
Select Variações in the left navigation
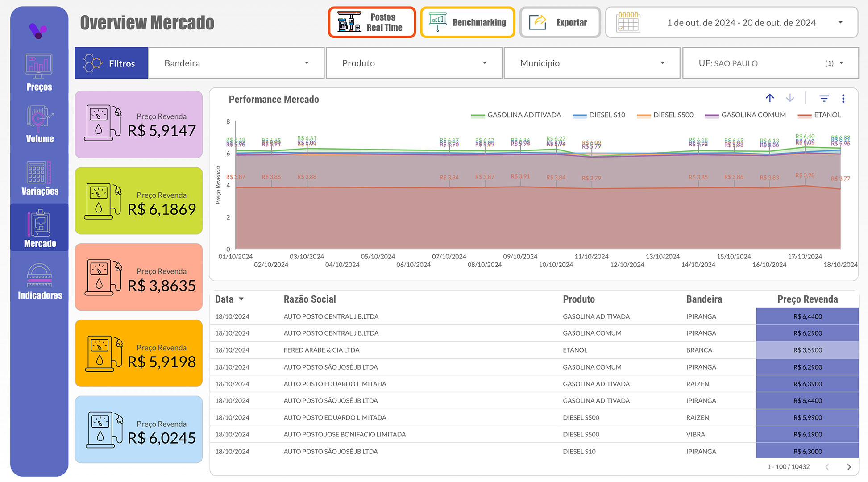[x=39, y=178]
